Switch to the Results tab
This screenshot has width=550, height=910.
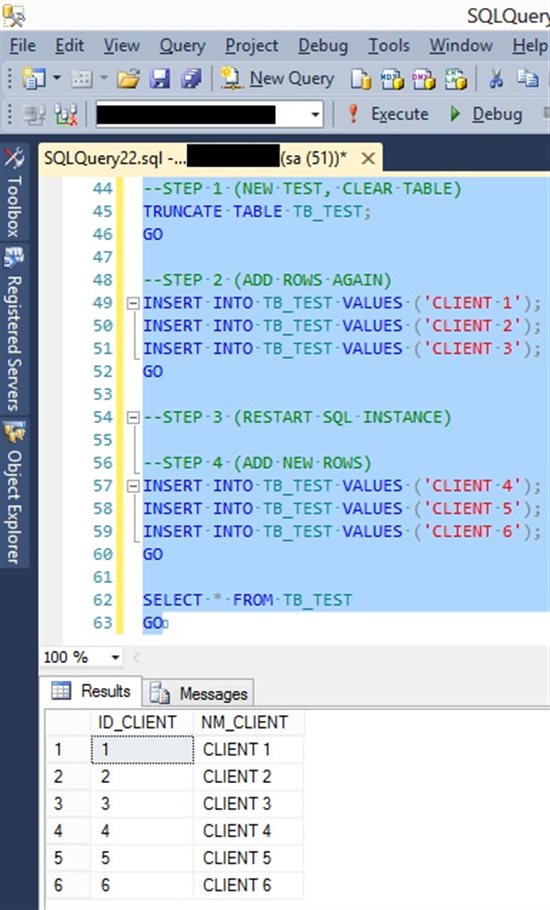click(91, 691)
